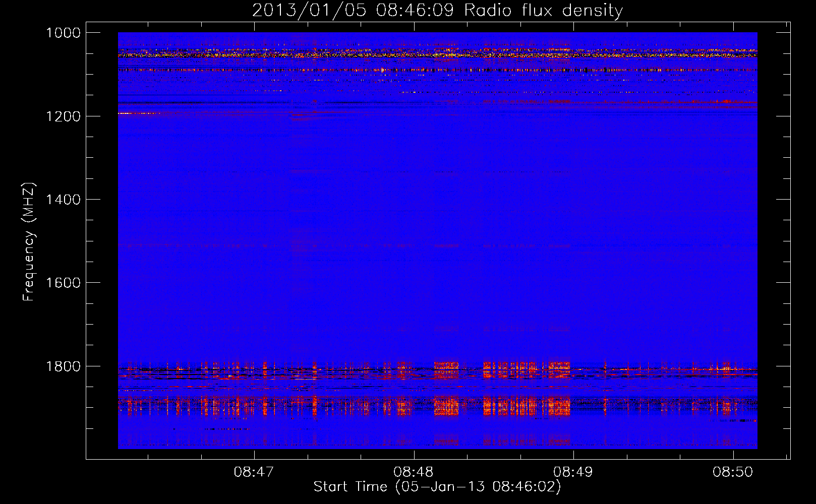
Task: Click the 1600 frequency tick label
Action: tap(63, 283)
